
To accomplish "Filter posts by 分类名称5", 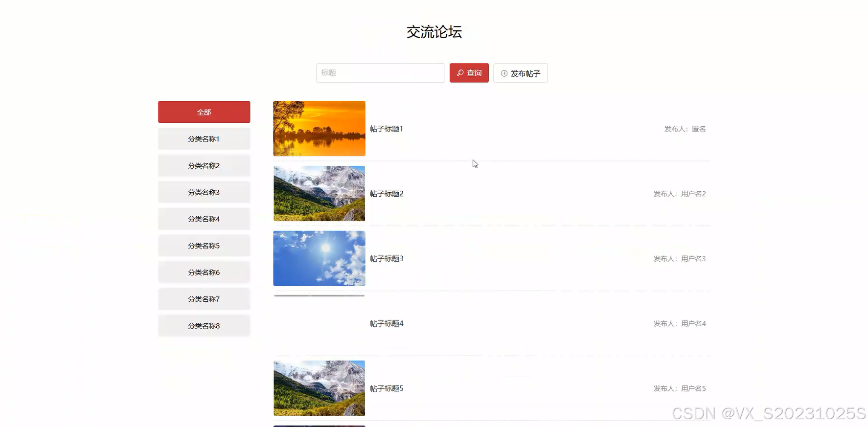I will pos(204,246).
